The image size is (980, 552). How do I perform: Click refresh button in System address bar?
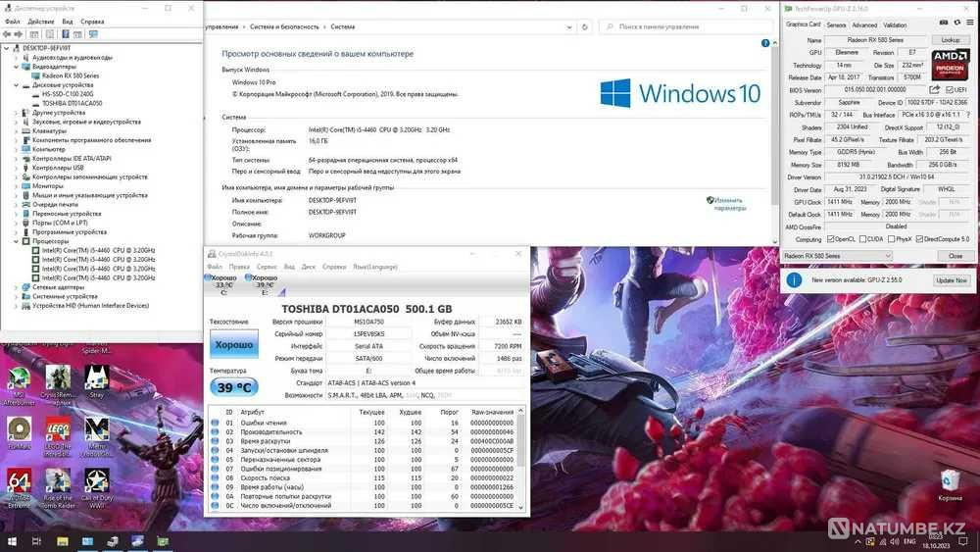(584, 26)
